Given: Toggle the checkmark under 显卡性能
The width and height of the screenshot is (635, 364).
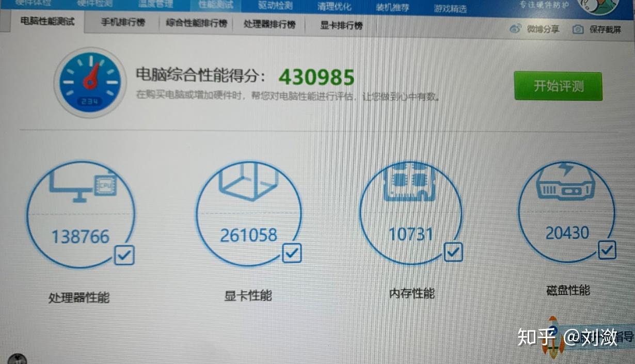Looking at the screenshot, I should pyautogui.click(x=292, y=253).
